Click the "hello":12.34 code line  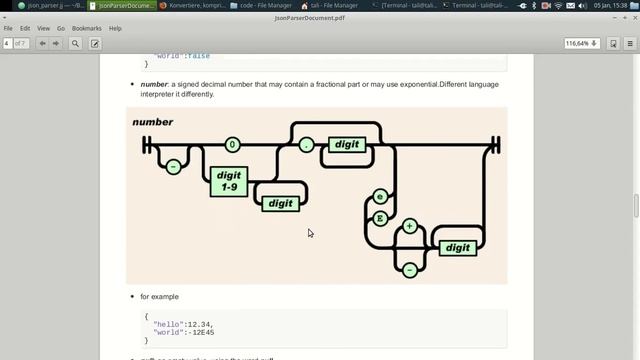183,324
